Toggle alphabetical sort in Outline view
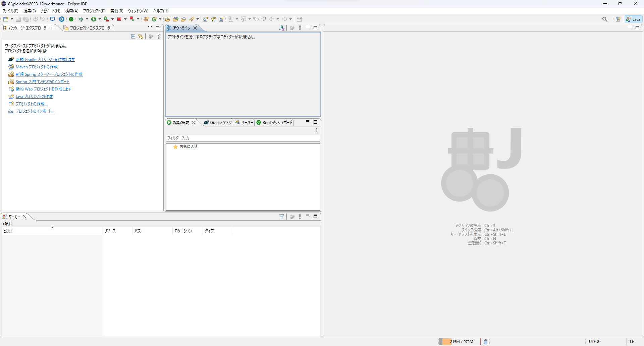 pos(282,28)
